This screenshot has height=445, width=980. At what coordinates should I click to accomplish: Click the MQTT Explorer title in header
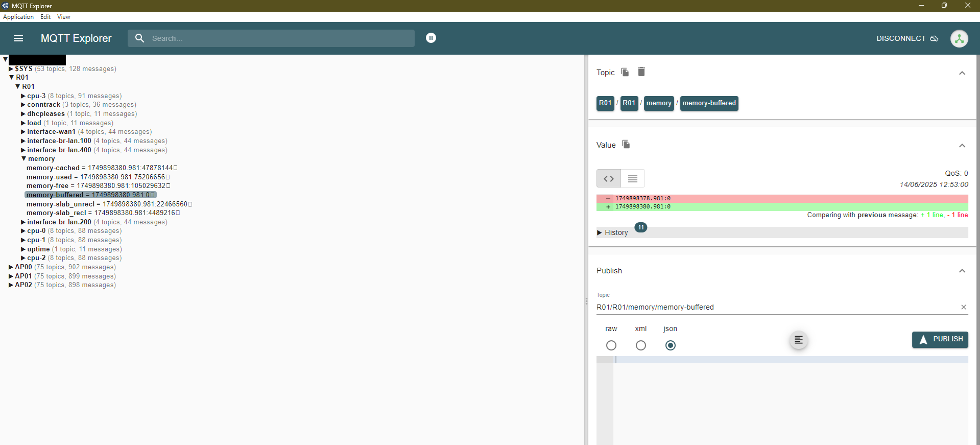[x=76, y=38]
